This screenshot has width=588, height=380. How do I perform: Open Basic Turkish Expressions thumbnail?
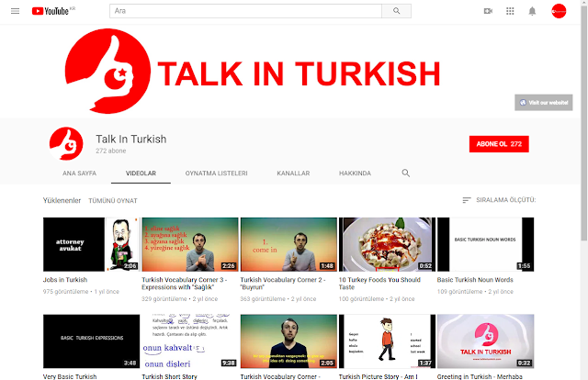pyautogui.click(x=91, y=341)
